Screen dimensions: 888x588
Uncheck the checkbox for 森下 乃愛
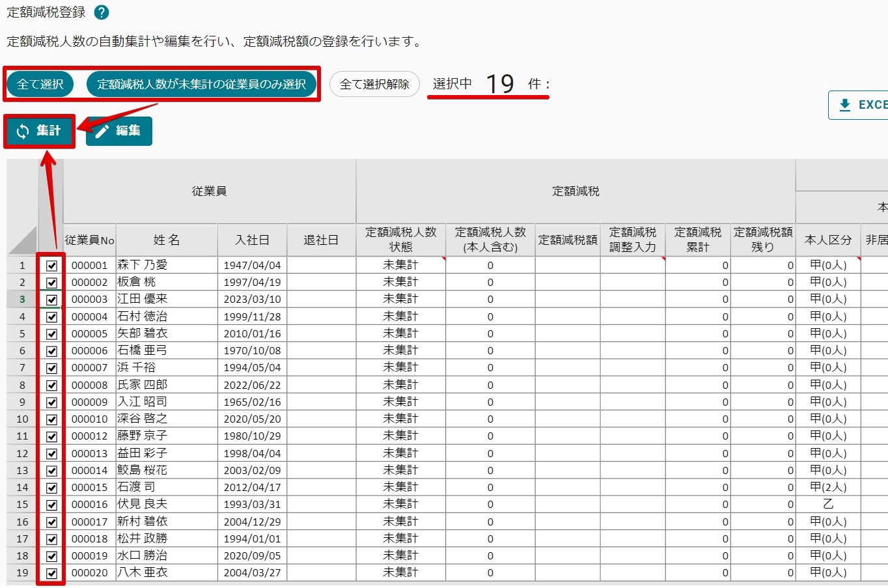[x=51, y=266]
